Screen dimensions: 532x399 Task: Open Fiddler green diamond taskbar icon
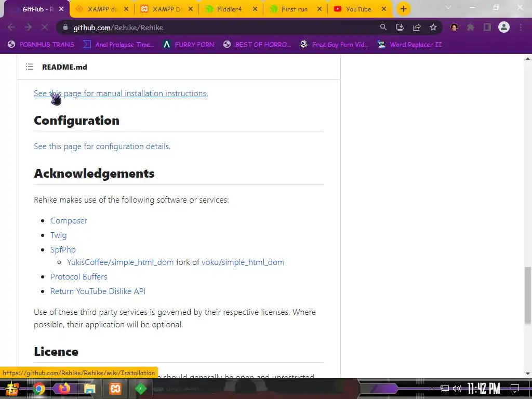click(140, 389)
